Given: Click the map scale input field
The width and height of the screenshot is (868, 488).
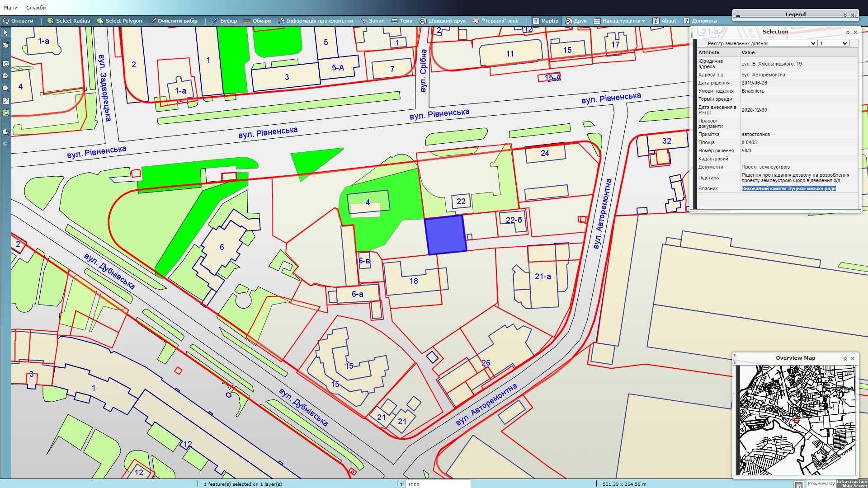Looking at the screenshot, I should pyautogui.click(x=437, y=484).
